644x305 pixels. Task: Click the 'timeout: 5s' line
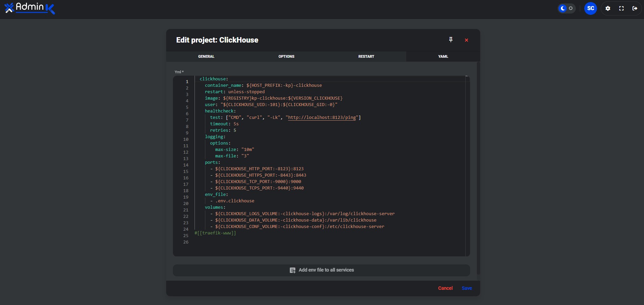pos(224,124)
